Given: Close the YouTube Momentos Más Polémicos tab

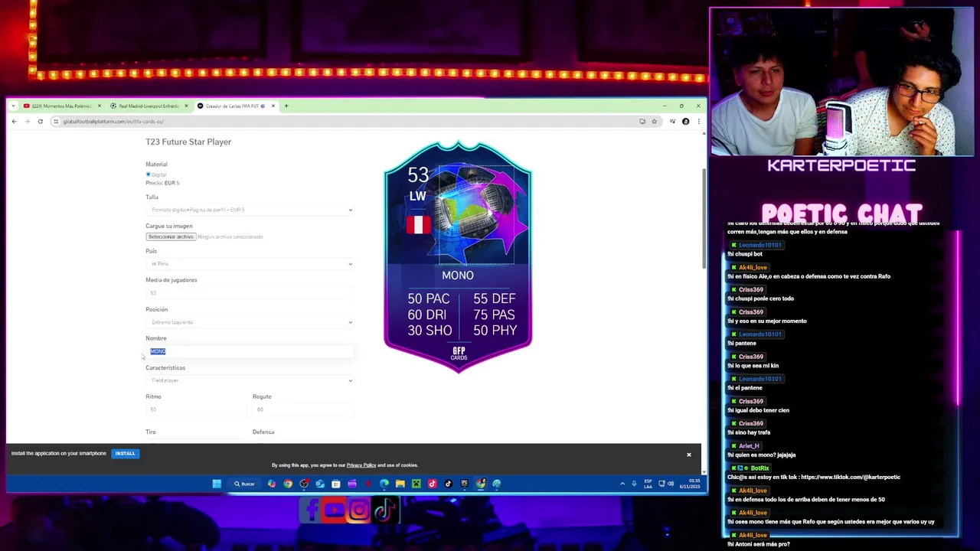Looking at the screenshot, I should [99, 106].
